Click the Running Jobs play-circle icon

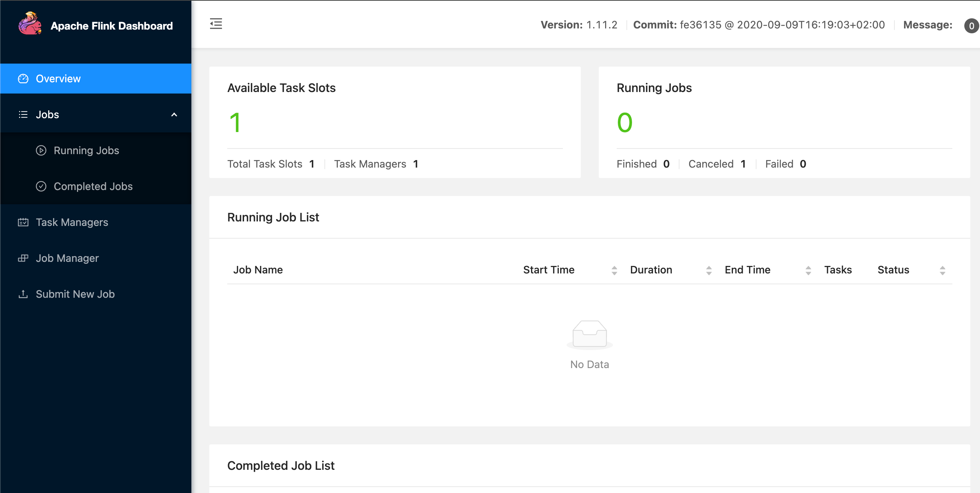click(41, 150)
